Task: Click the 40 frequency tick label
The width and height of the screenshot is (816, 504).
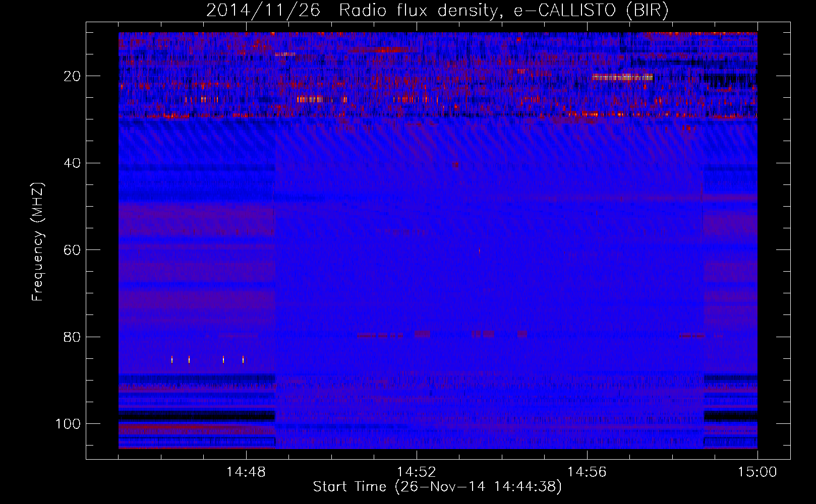Action: pos(72,163)
